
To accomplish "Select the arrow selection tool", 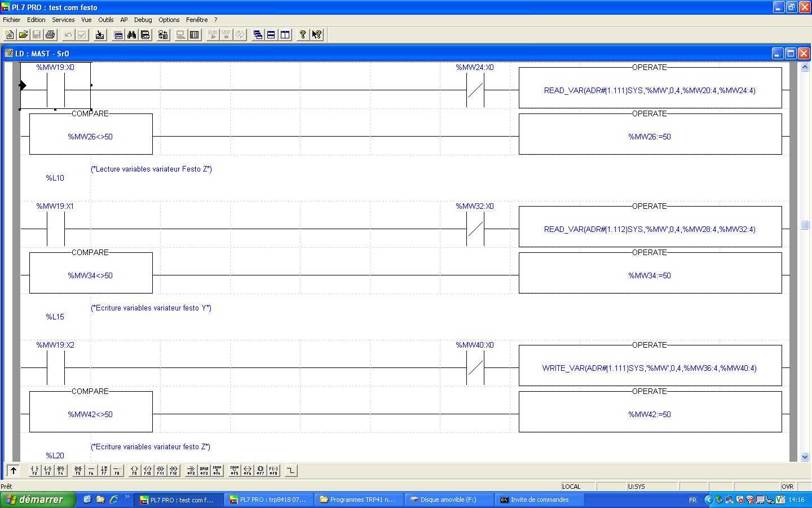I will click(x=14, y=470).
